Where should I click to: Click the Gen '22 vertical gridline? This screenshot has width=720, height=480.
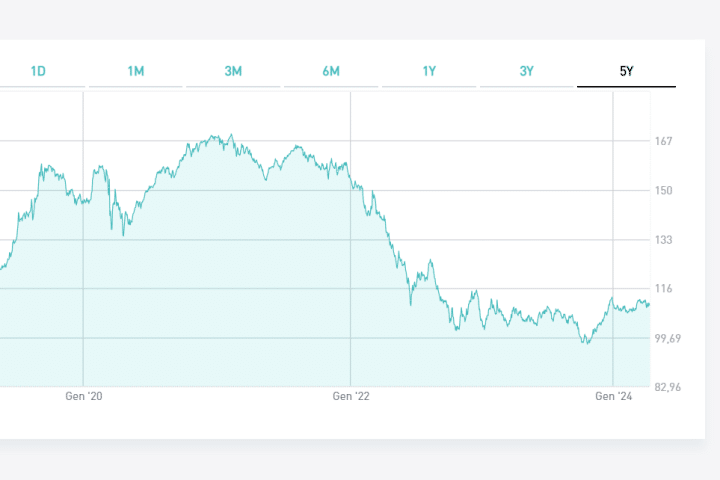[350, 250]
